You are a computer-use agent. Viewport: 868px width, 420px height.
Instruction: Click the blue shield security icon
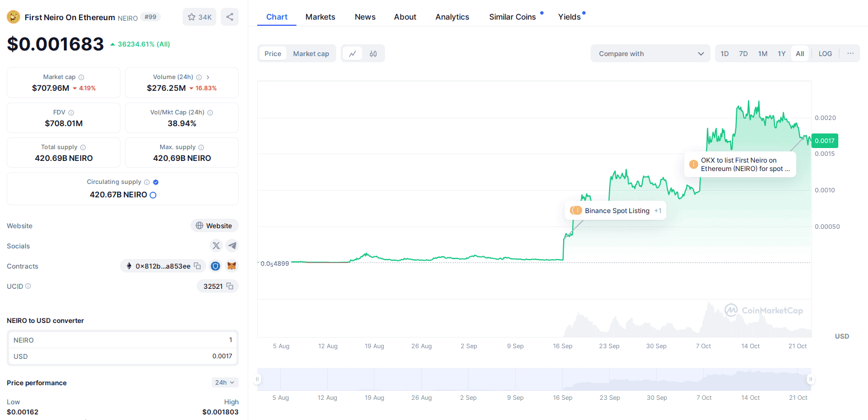tap(215, 266)
